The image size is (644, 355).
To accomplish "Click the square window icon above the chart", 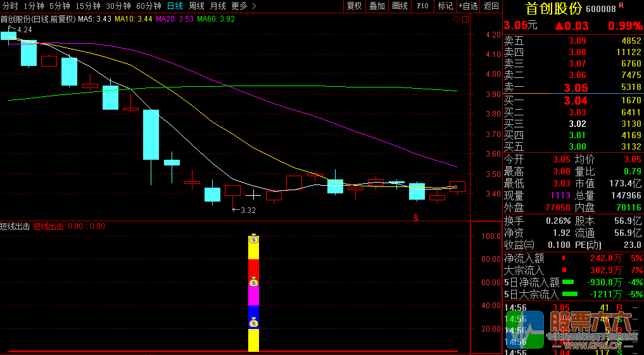I will (465, 19).
